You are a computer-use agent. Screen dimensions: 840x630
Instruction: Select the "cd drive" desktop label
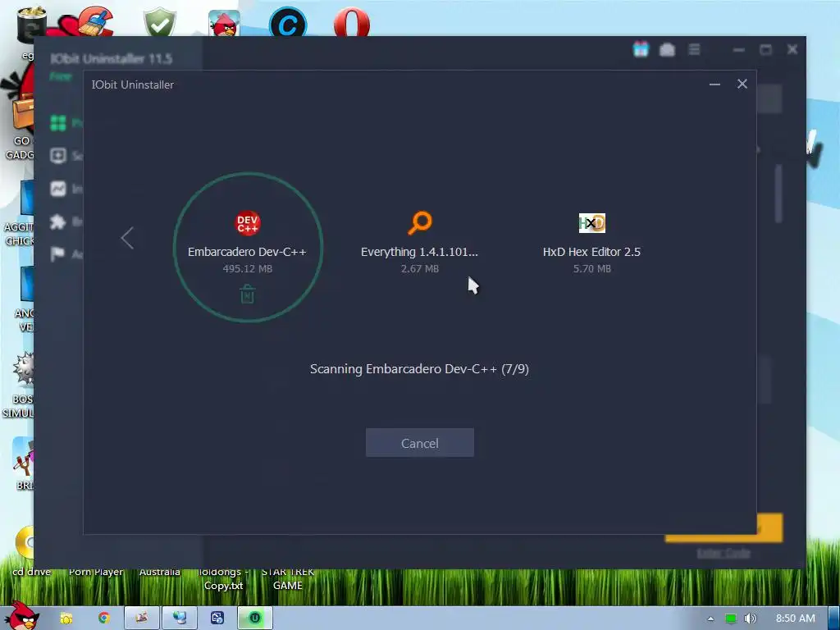click(x=31, y=572)
